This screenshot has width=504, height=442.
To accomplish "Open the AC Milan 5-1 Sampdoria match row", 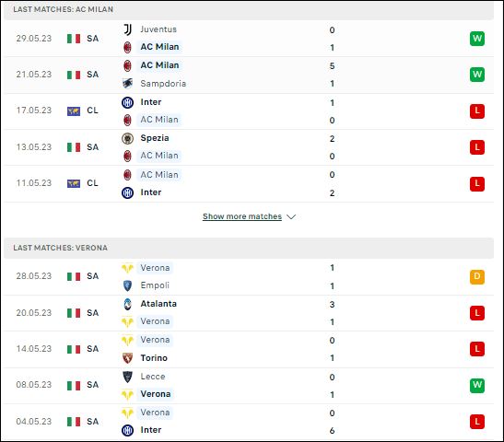I will [249, 75].
